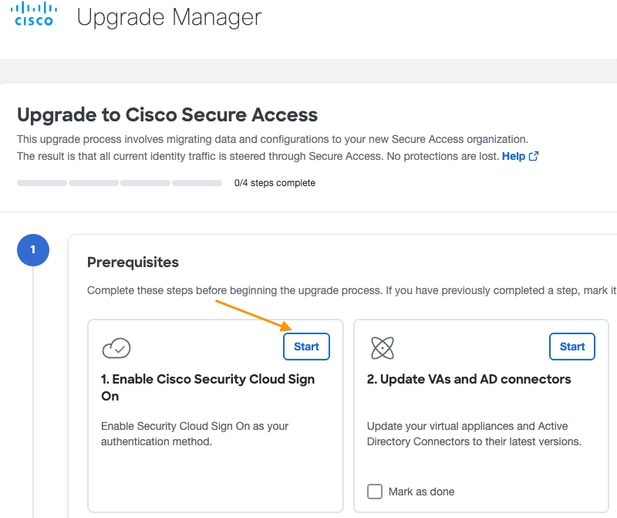The image size is (617, 518).
Task: Start Enable Cisco Security Cloud Sign On
Action: (x=306, y=347)
